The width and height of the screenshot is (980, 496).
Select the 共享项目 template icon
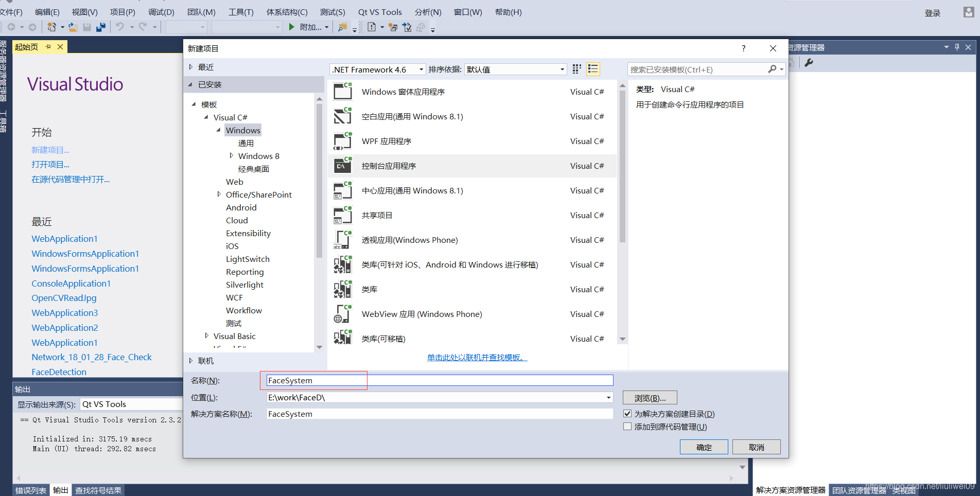343,215
